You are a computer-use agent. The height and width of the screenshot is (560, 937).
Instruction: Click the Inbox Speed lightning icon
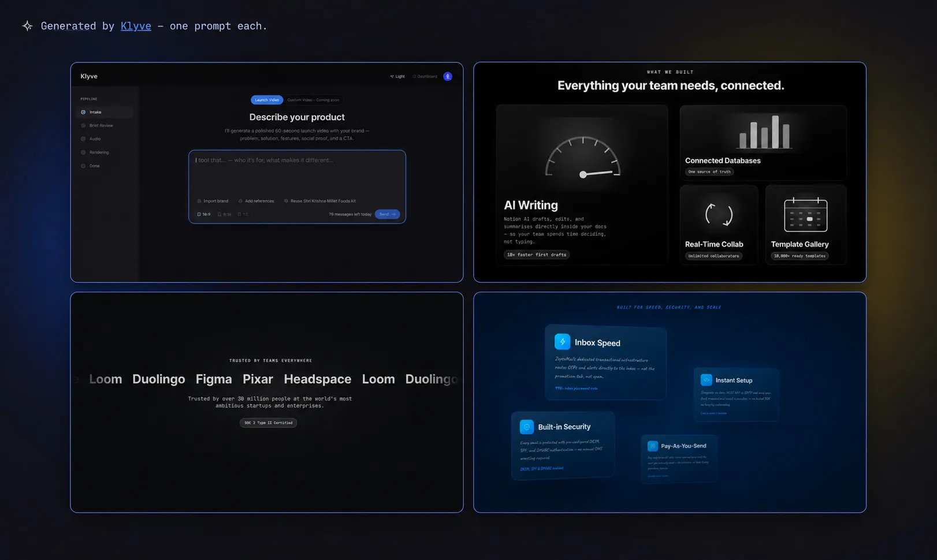coord(562,342)
